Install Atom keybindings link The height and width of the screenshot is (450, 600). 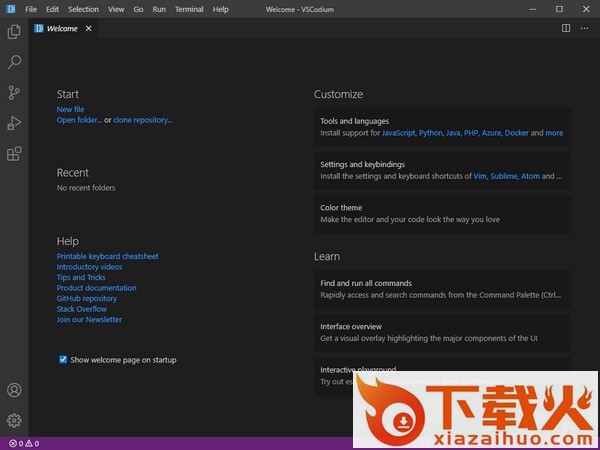click(x=530, y=176)
